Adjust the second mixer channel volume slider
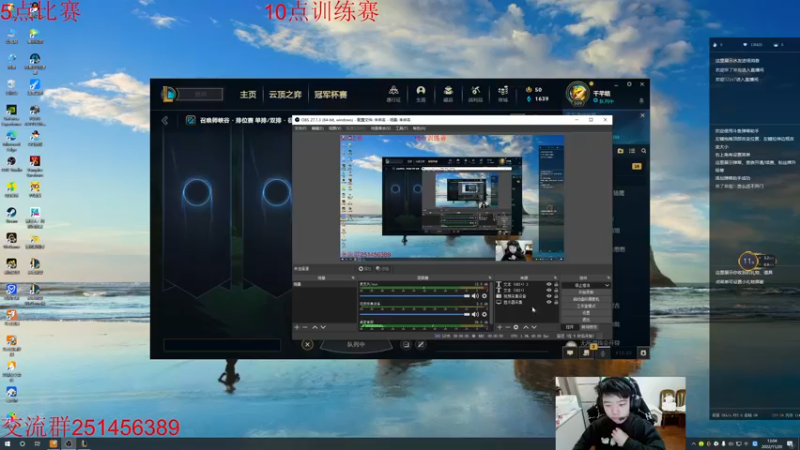The image size is (800, 450). click(415, 314)
